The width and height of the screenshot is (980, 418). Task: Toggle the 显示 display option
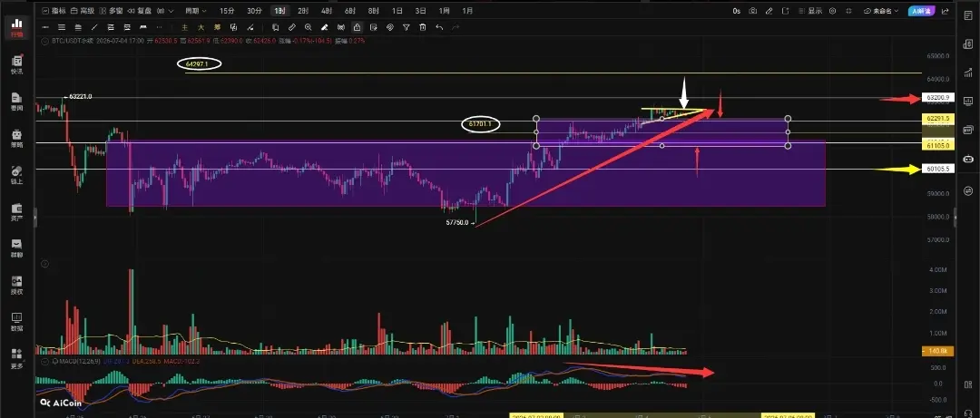click(x=810, y=11)
